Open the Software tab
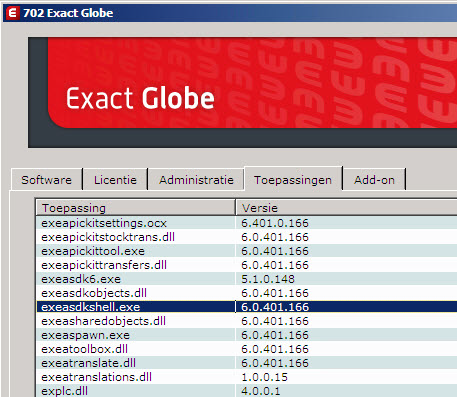 pyautogui.click(x=47, y=180)
